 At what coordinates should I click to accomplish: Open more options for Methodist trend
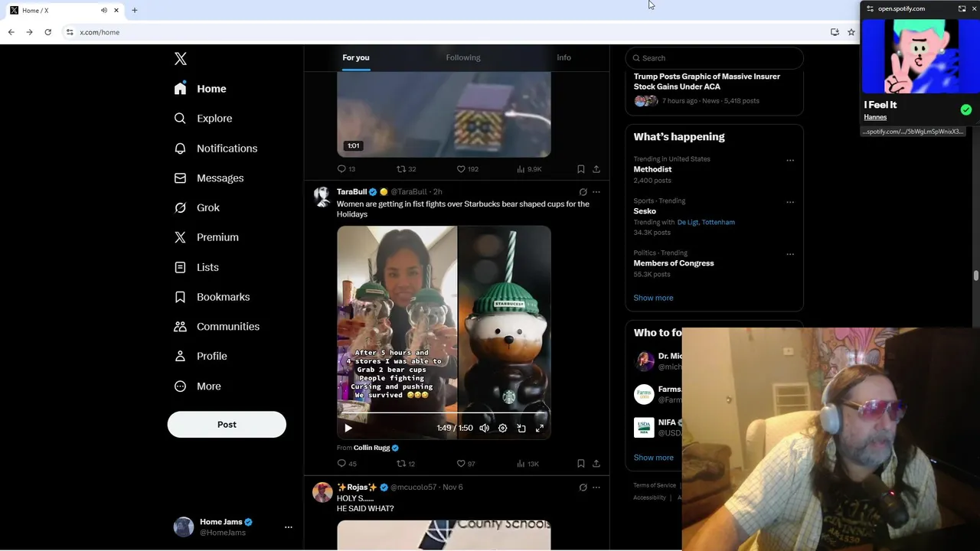pyautogui.click(x=790, y=161)
